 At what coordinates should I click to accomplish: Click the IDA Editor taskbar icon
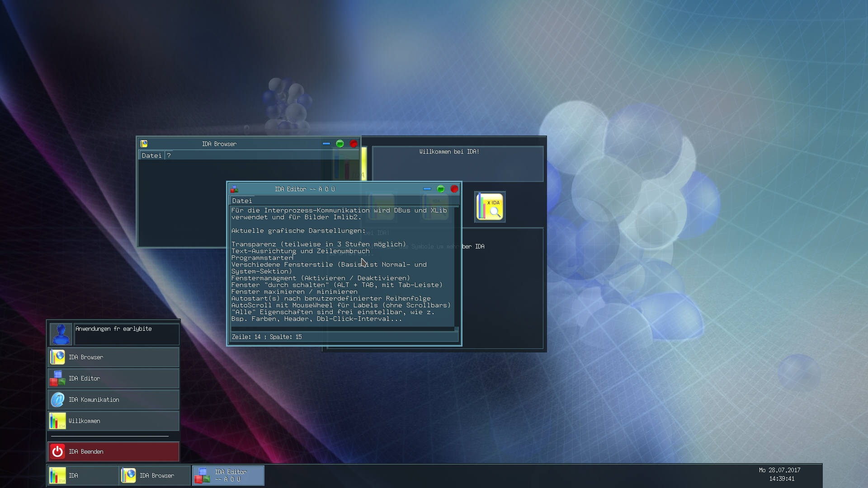[203, 475]
